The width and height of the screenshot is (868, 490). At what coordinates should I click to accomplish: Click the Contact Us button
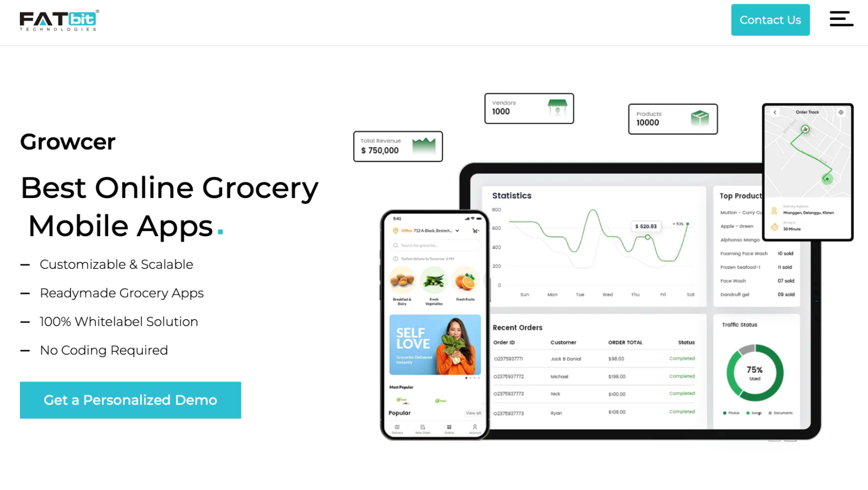(x=770, y=20)
